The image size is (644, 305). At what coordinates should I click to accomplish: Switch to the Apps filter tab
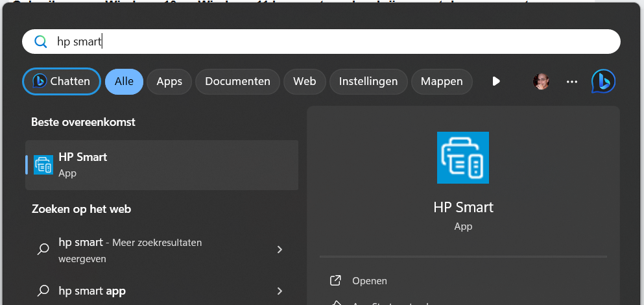coord(169,81)
